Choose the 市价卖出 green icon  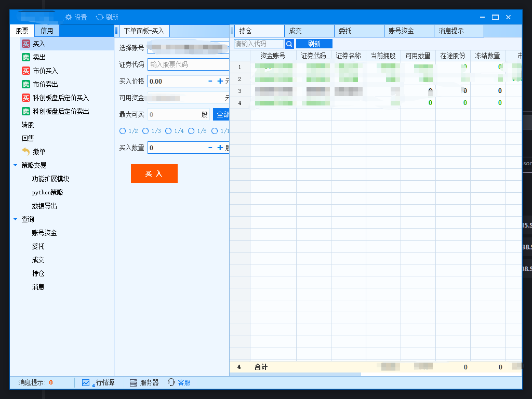click(26, 84)
